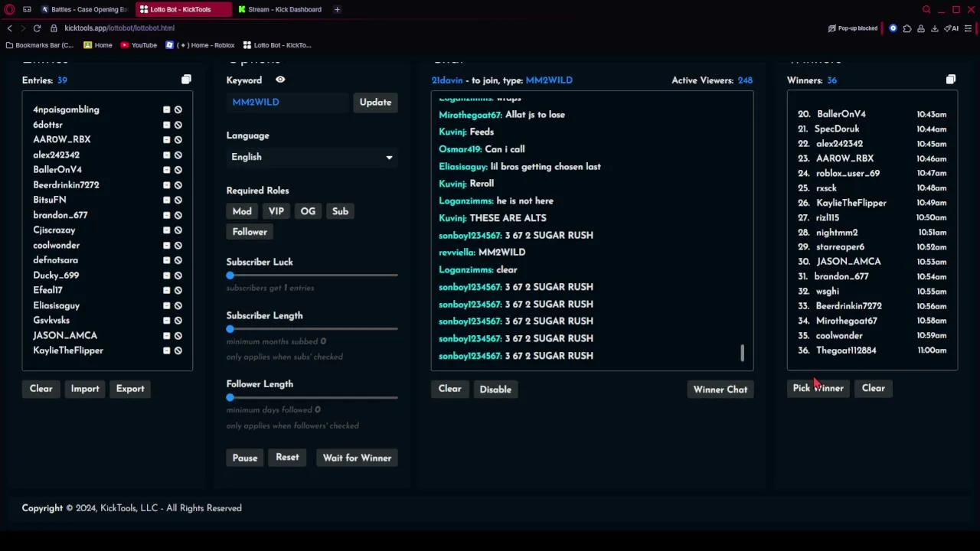The height and width of the screenshot is (551, 980).
Task: Click the 21davin username in chat header
Action: pos(447,80)
